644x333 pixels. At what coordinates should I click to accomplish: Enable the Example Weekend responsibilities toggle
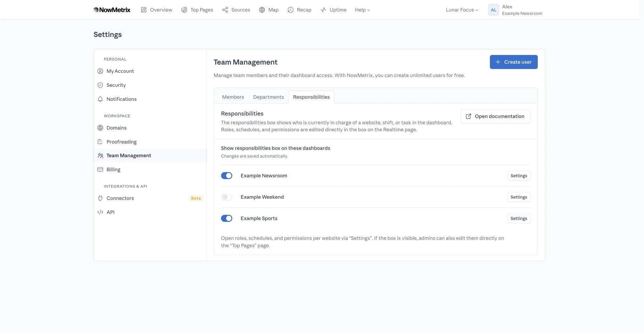pyautogui.click(x=227, y=197)
